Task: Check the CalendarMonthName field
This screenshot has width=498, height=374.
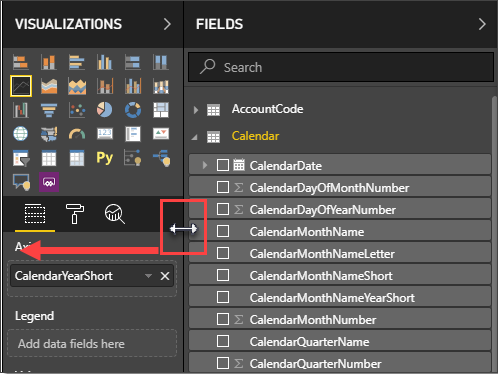Action: coord(223,231)
